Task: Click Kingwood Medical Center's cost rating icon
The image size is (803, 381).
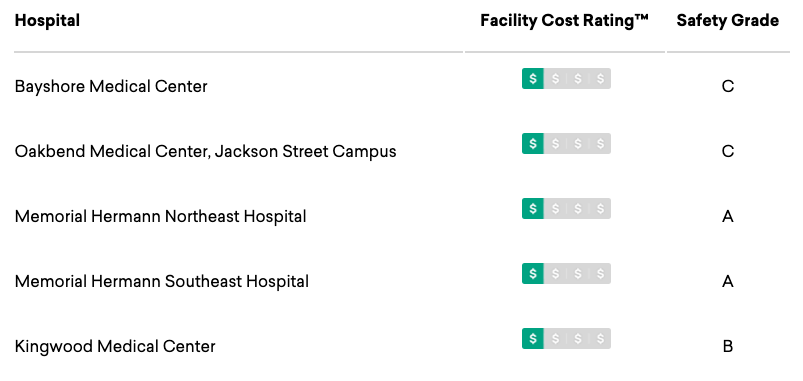Action: point(566,338)
